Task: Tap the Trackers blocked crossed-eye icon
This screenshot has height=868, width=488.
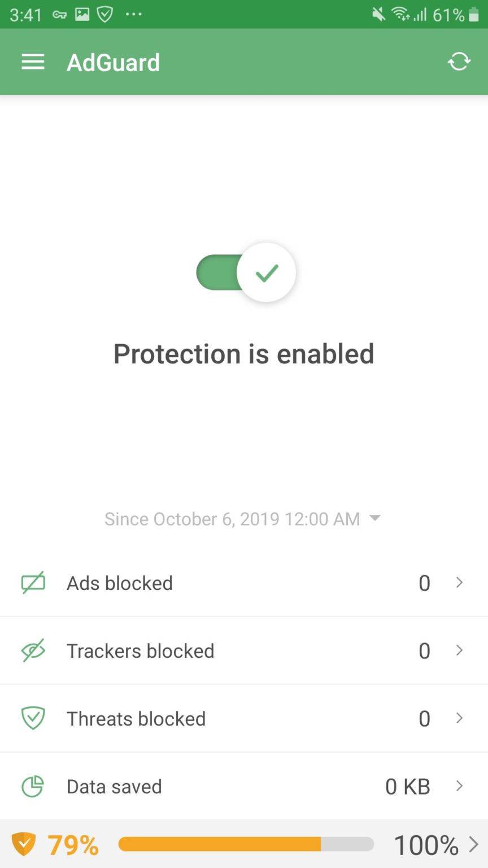Action: coord(33,650)
